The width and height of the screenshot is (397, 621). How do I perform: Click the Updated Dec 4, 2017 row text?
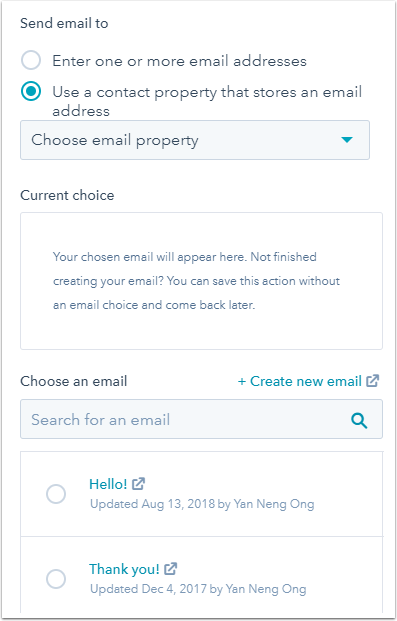198,589
